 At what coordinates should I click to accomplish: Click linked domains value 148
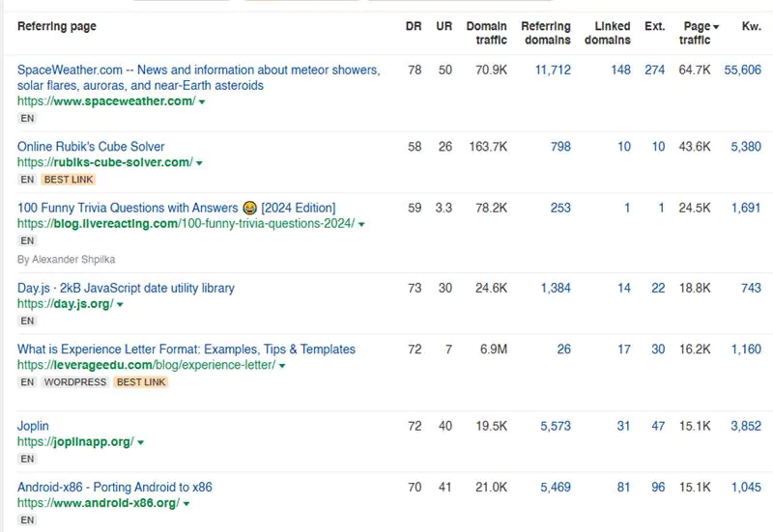click(620, 70)
